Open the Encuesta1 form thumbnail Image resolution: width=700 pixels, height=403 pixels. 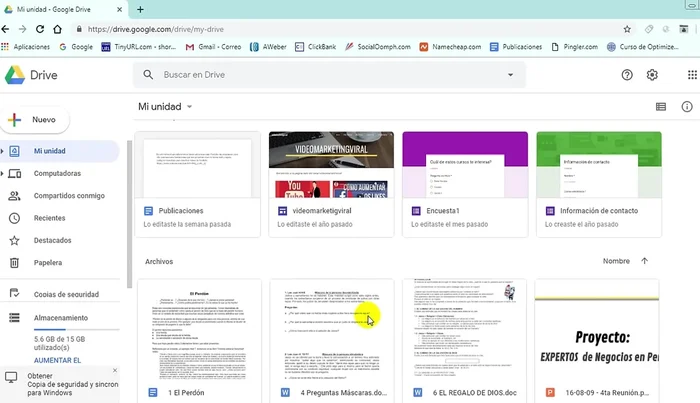(465, 165)
